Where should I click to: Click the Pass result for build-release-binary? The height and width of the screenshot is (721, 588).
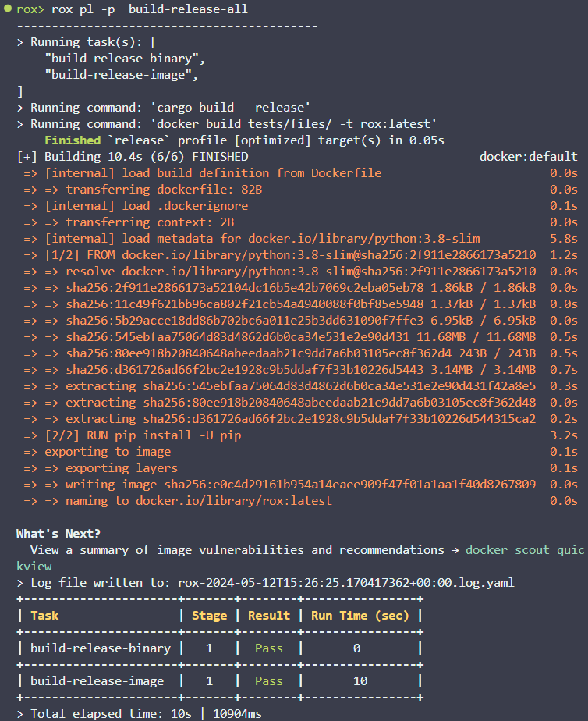coord(269,648)
